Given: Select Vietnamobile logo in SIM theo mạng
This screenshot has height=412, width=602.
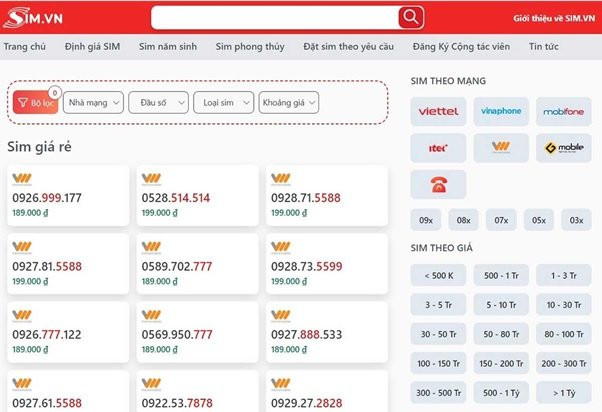Looking at the screenshot, I should point(501,148).
